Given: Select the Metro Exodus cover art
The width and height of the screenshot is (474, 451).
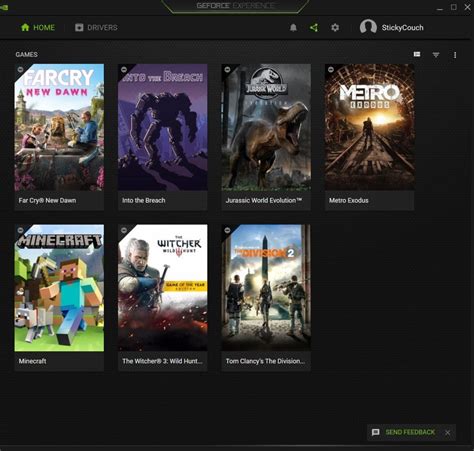Looking at the screenshot, I should pos(370,127).
